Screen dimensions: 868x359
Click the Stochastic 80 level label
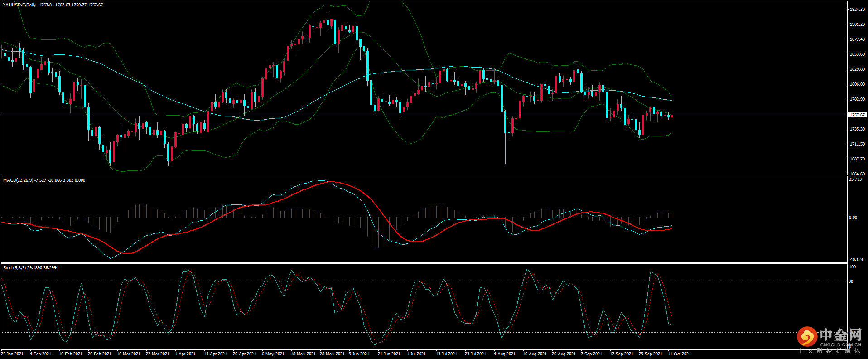851,281
